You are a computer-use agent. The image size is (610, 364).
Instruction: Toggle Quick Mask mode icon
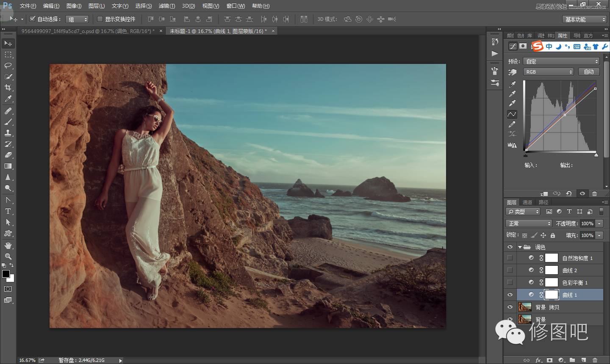8,289
